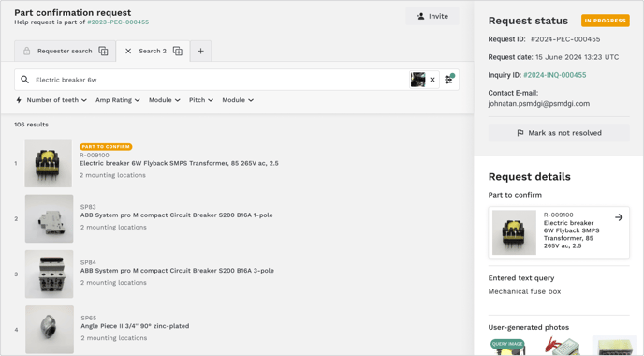This screenshot has width=644, height=356.
Task: Open the 3-pole circuit breaker thumbnail
Action: click(x=49, y=274)
